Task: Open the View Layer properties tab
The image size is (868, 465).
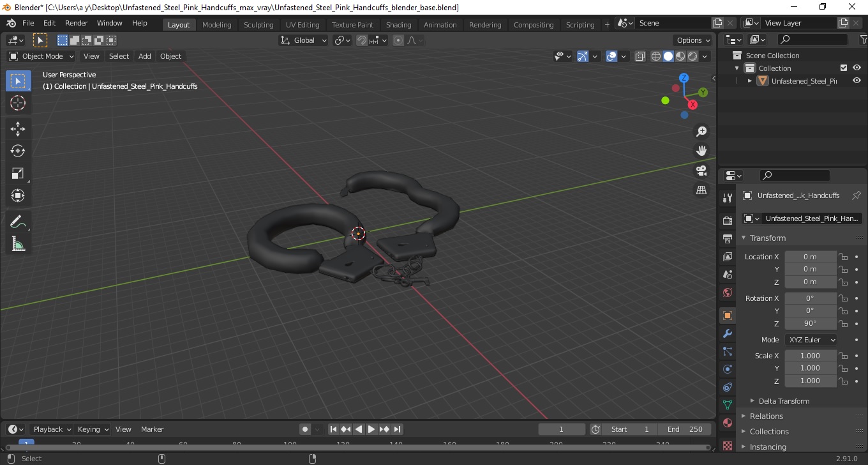Action: click(728, 257)
